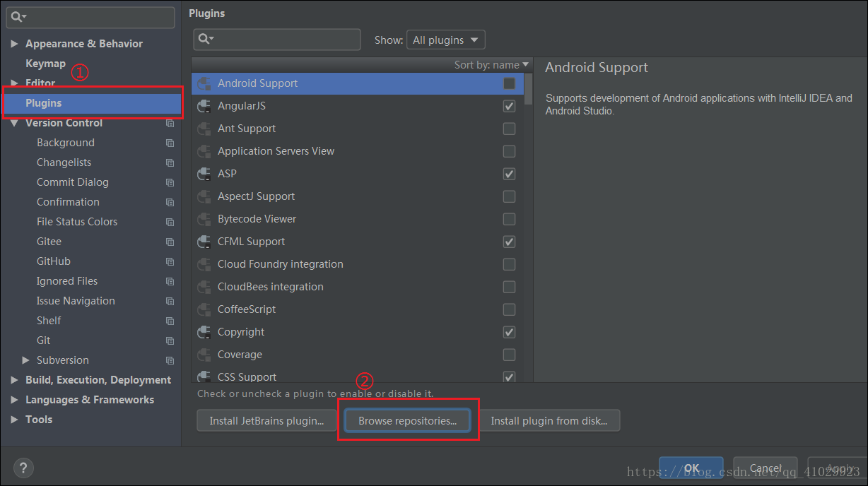Select Keymap in the settings sidebar
Viewport: 868px width, 486px height.
pyautogui.click(x=45, y=64)
